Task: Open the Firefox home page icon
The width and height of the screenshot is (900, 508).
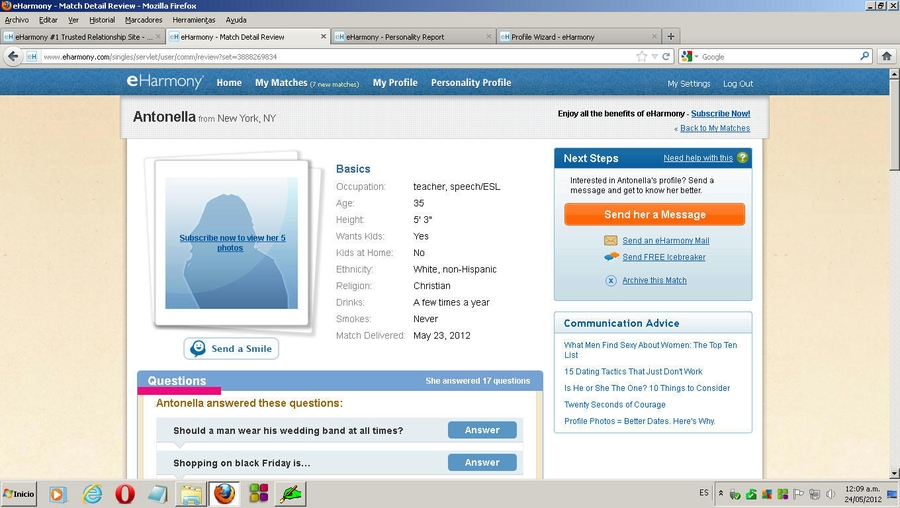Action: pos(886,56)
